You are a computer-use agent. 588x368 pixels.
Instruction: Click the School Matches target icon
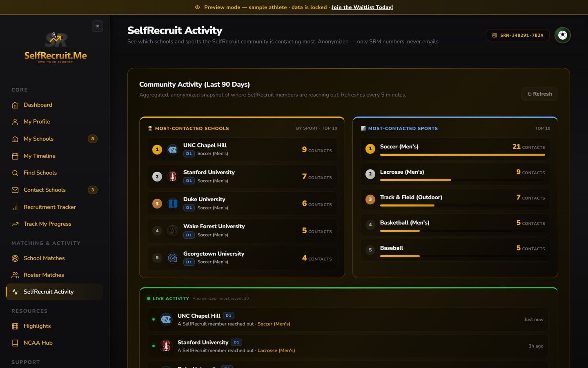click(x=15, y=258)
